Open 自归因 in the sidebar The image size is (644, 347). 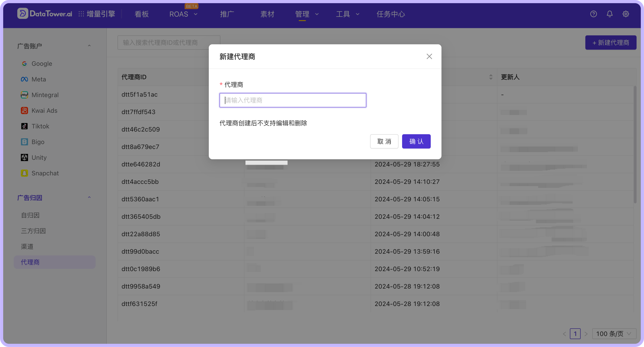pyautogui.click(x=30, y=215)
